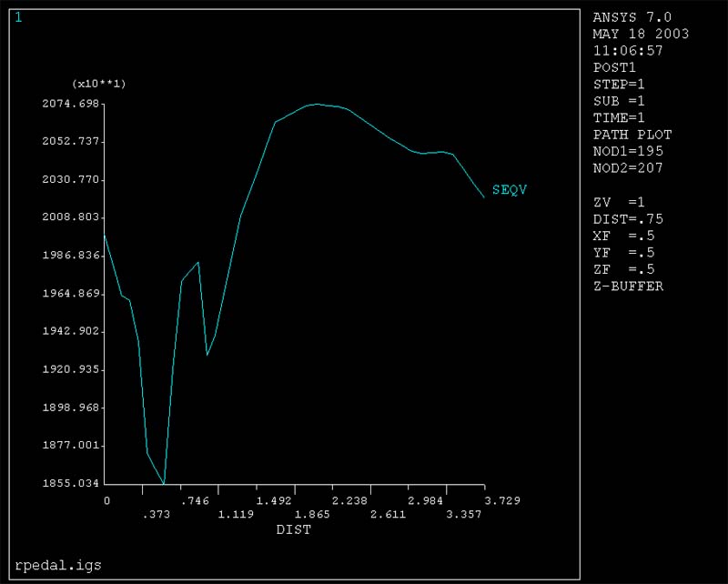Click the DIST x-axis title

pyautogui.click(x=293, y=529)
